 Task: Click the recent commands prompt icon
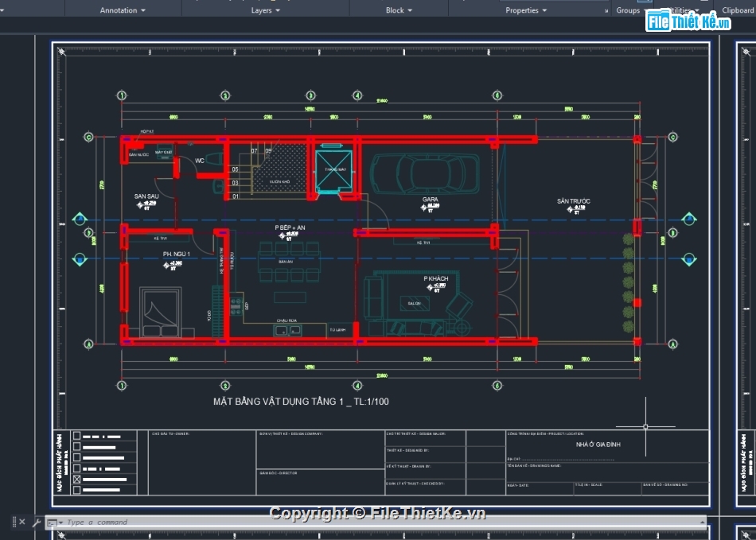point(53,523)
